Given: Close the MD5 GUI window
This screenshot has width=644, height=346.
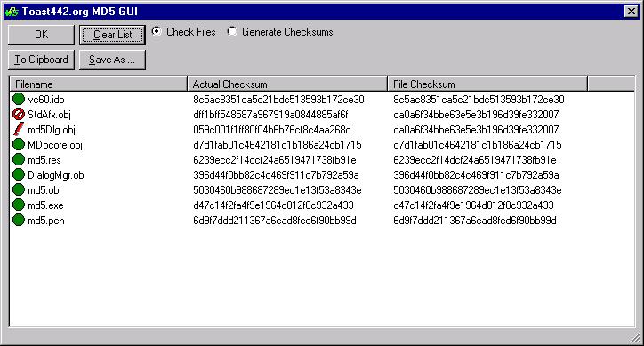Looking at the screenshot, I should click(631, 12).
